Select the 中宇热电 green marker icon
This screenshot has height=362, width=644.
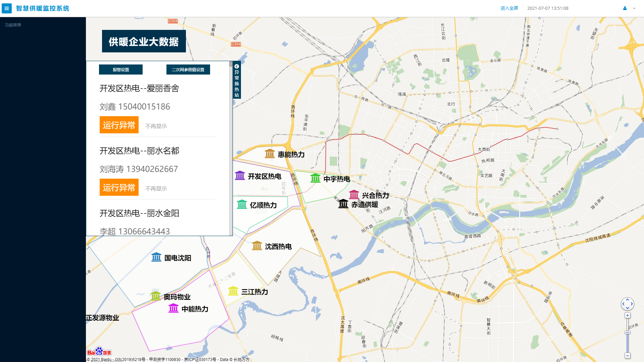315,178
